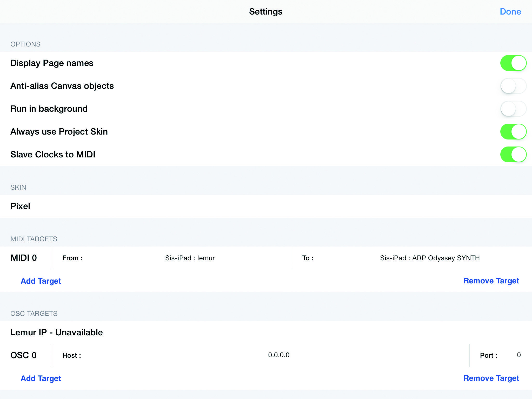Screen dimensions: 532x399
Task: Enable Anti-alias Canvas objects switch
Action: pos(513,86)
